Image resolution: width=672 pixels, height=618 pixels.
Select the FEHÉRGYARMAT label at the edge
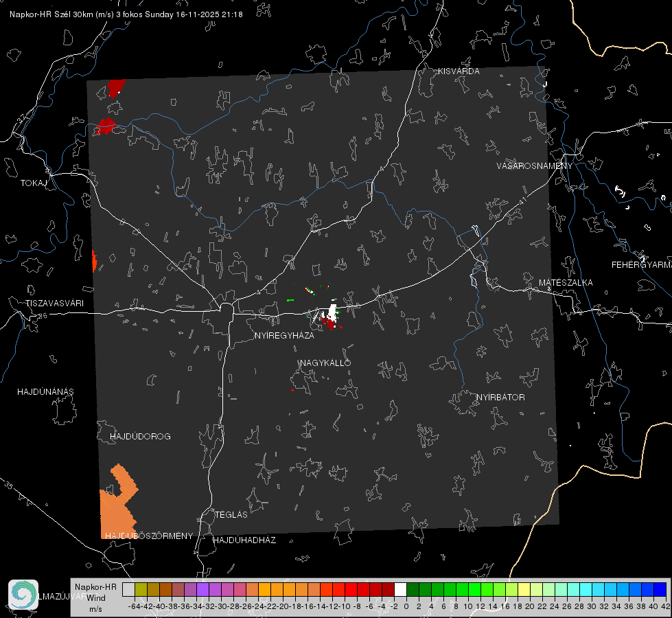pyautogui.click(x=642, y=265)
